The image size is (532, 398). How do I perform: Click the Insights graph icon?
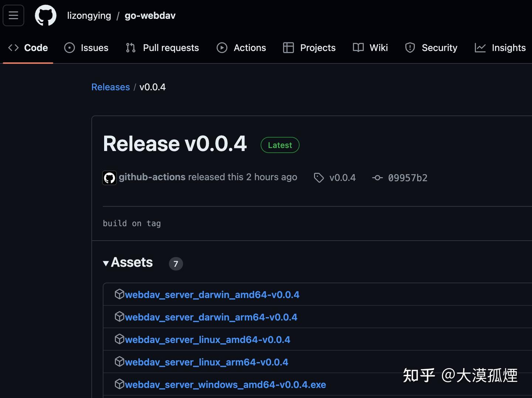[480, 48]
